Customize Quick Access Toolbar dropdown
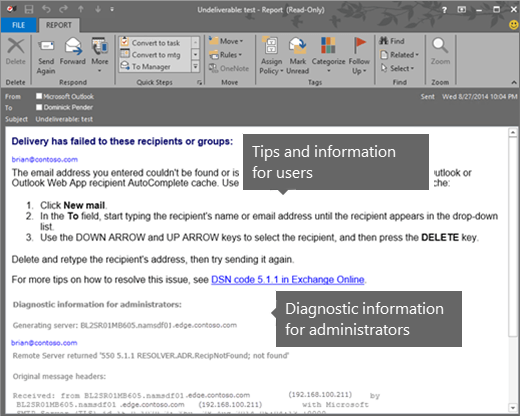The height and width of the screenshot is (416, 520). [x=112, y=9]
